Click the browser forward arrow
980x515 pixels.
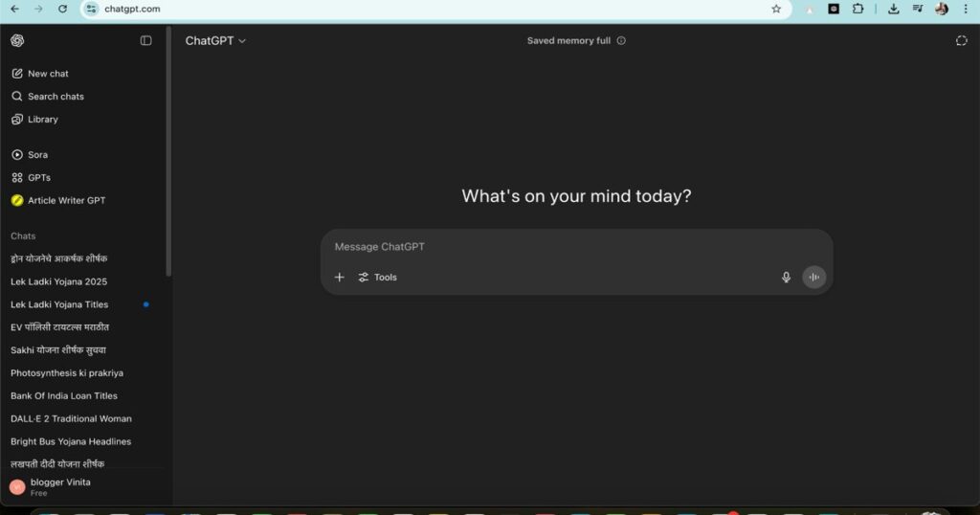(x=38, y=9)
